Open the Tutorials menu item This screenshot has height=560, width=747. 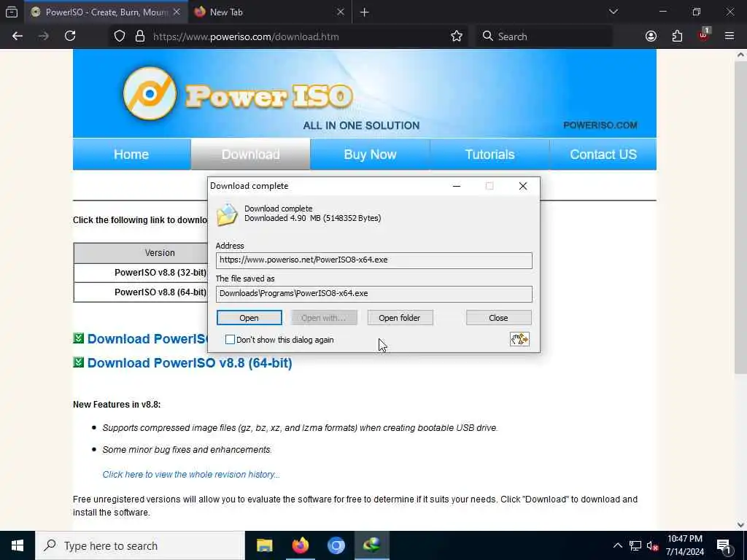(x=489, y=155)
